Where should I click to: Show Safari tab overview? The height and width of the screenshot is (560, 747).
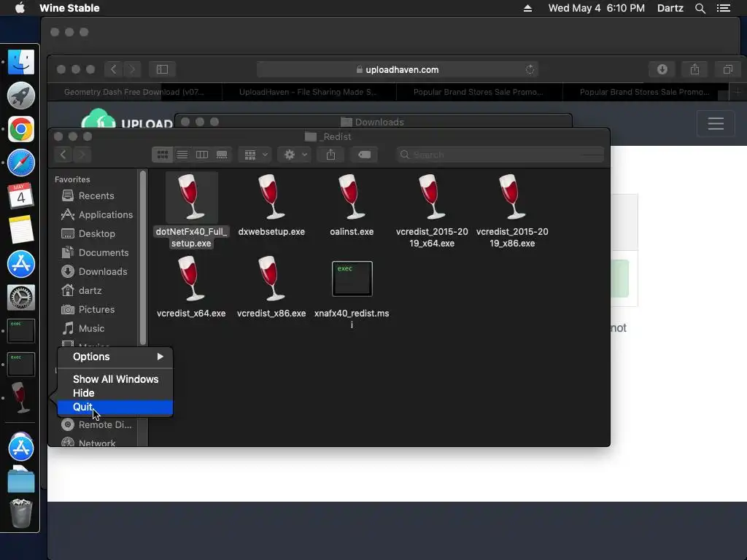[728, 69]
